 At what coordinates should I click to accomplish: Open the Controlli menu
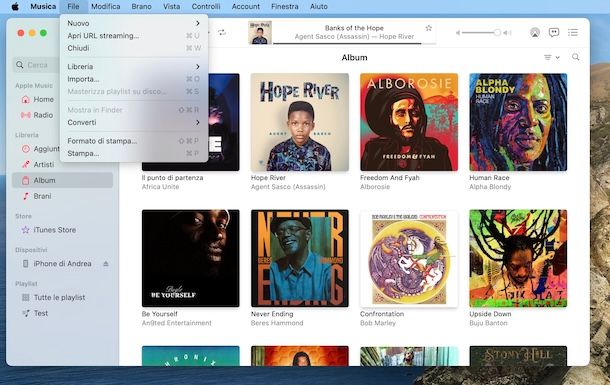206,7
